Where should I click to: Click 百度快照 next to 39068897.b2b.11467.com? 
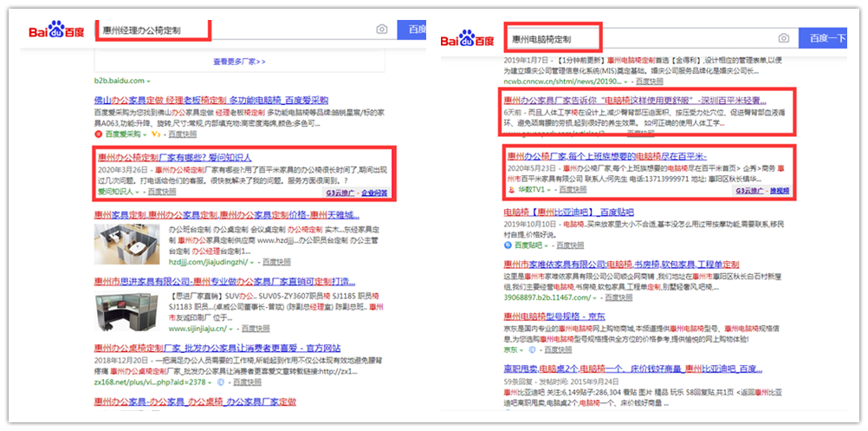point(619,297)
